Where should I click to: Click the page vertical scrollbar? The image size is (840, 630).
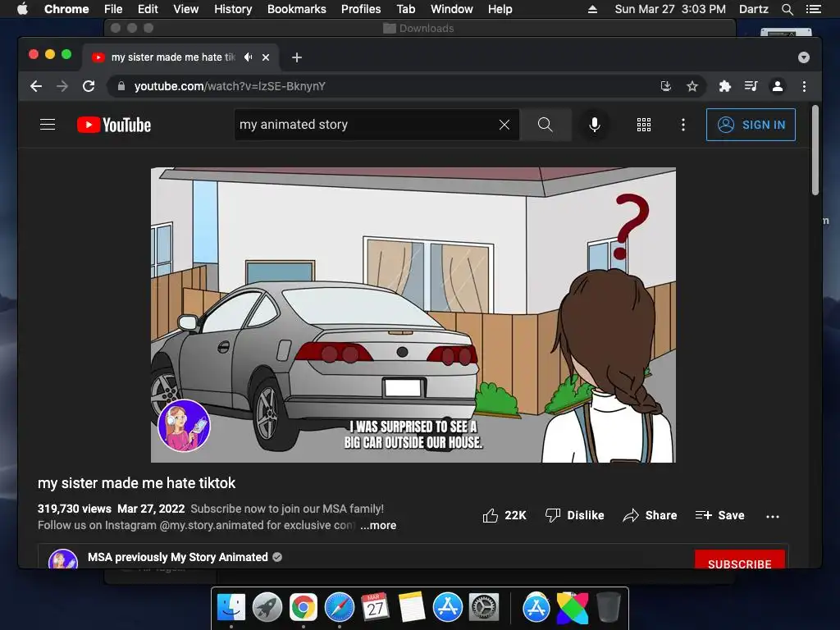(815, 150)
